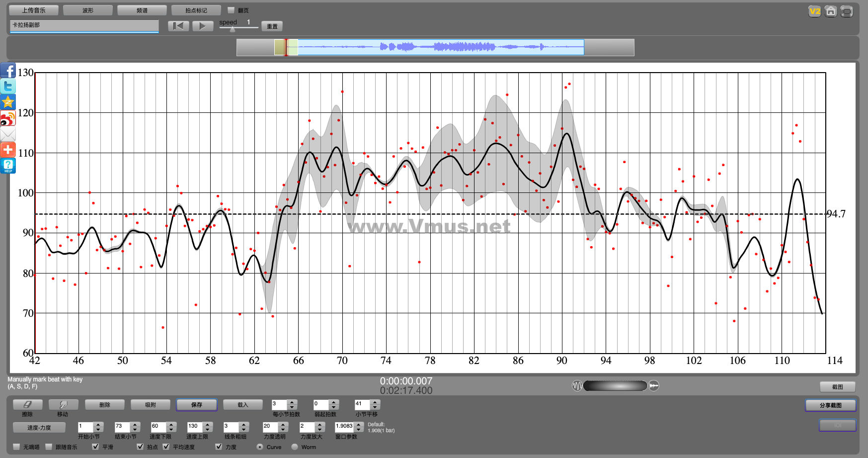
Task: Go to home via house icon
Action: point(831,11)
